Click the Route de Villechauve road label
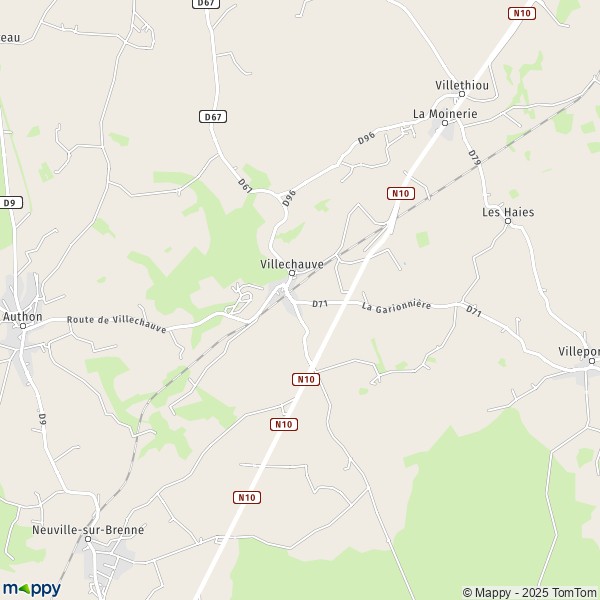The width and height of the screenshot is (600, 600). point(117,324)
